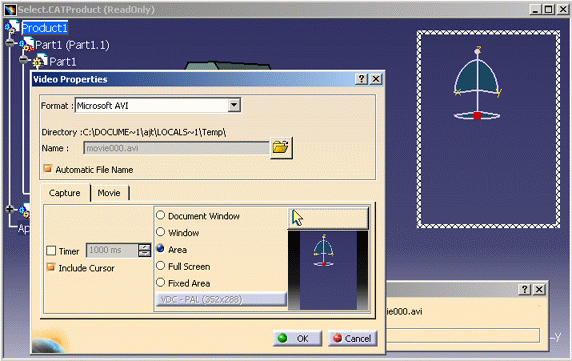Click OK in Video Properties
The image size is (572, 361).
[x=297, y=338]
